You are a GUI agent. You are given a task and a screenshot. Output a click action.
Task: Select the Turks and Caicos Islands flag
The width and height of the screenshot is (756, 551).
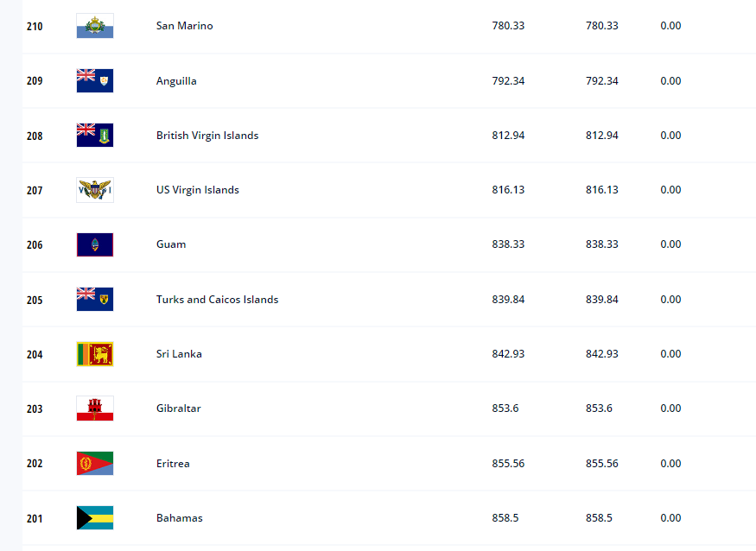(x=95, y=300)
